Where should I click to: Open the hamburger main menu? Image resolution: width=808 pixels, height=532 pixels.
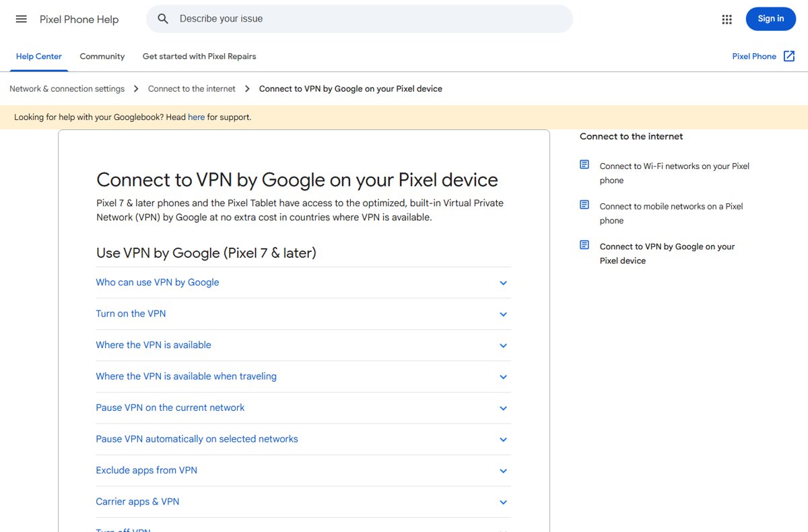coord(22,19)
